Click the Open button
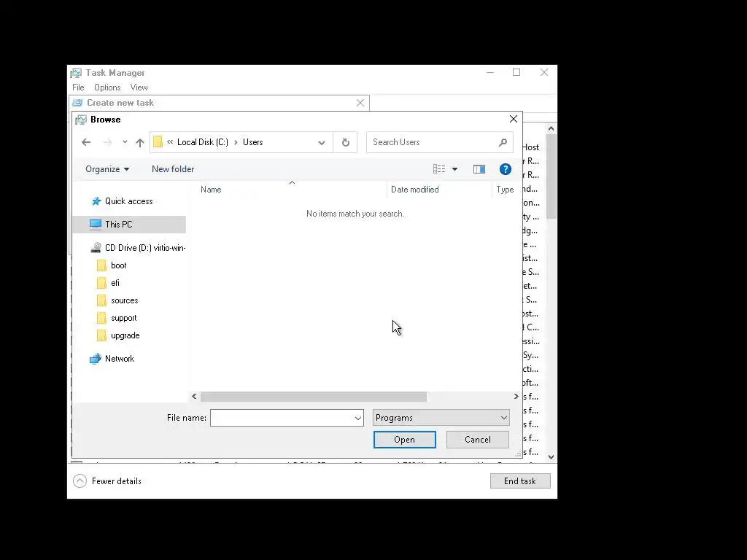Image resolution: width=747 pixels, height=560 pixels. 404,440
